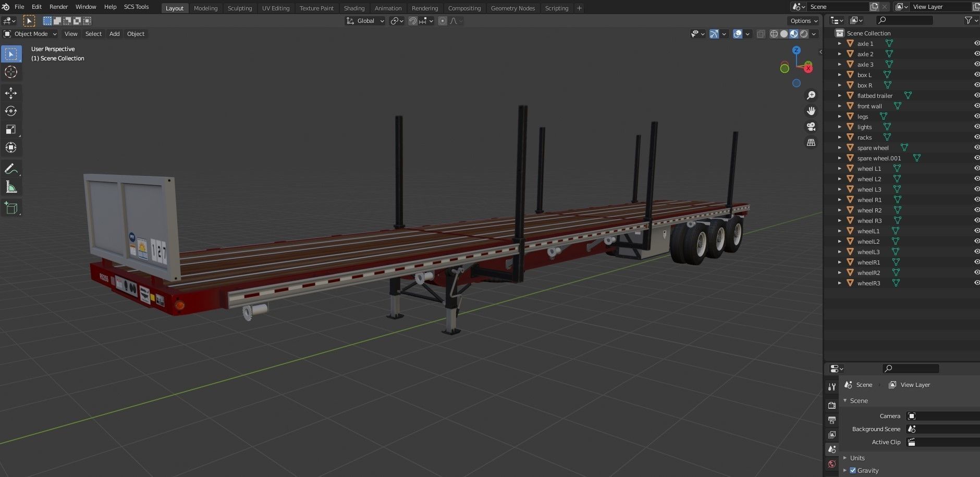Viewport: 980px width, 477px height.
Task: Open the SCS Tools menu
Action: (136, 7)
